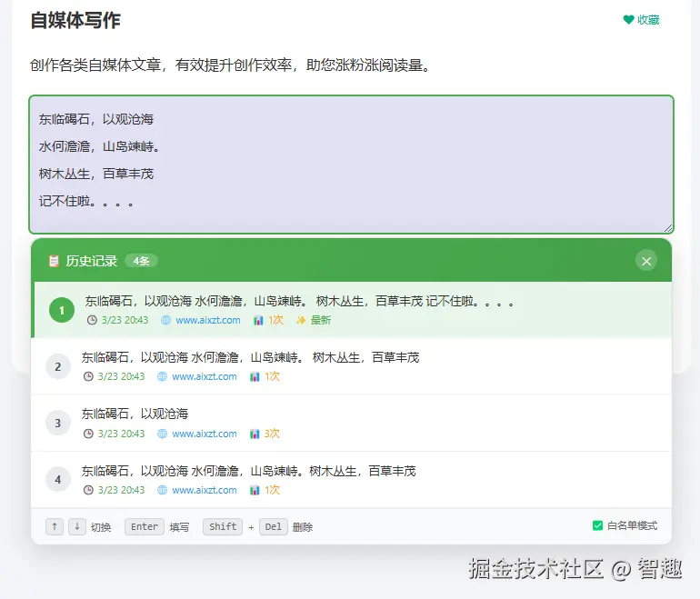Open the www.aixzt.com link in entry 1
700x599 pixels.
208,320
